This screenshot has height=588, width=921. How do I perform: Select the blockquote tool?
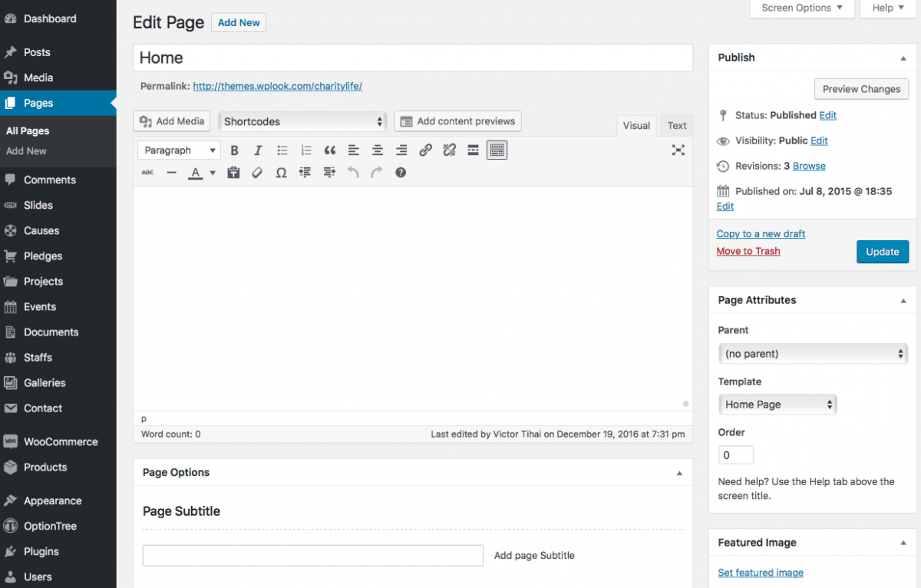coord(330,150)
